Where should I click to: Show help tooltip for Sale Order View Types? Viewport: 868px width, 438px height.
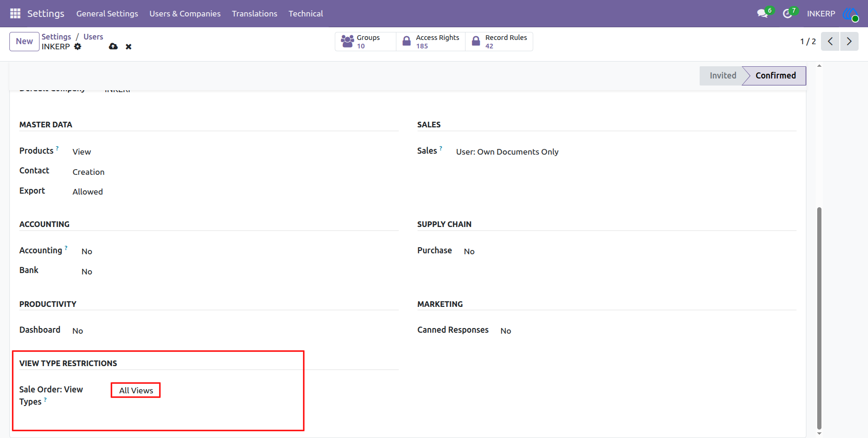[46, 399]
